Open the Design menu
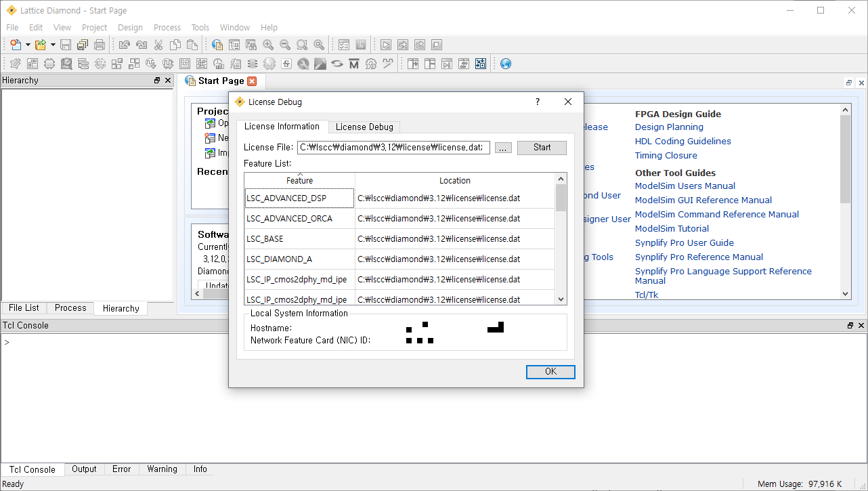Screen dimensions: 868x491 tap(130, 28)
